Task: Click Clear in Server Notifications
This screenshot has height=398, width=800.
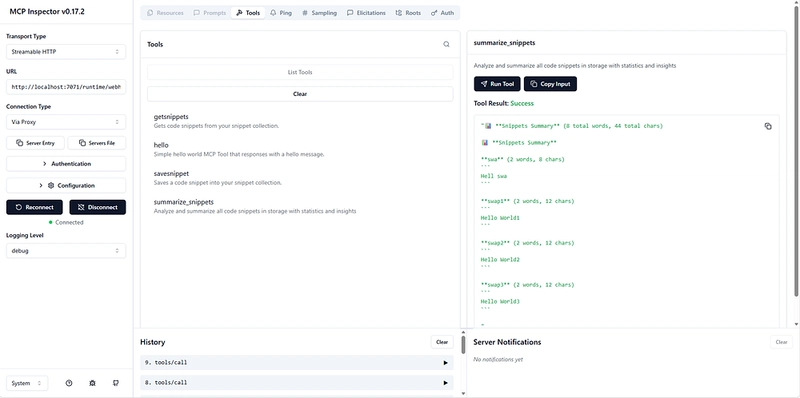Action: click(781, 342)
